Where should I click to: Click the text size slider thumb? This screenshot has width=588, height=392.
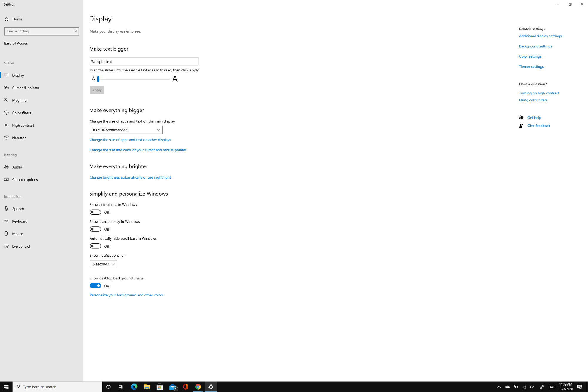pos(98,79)
